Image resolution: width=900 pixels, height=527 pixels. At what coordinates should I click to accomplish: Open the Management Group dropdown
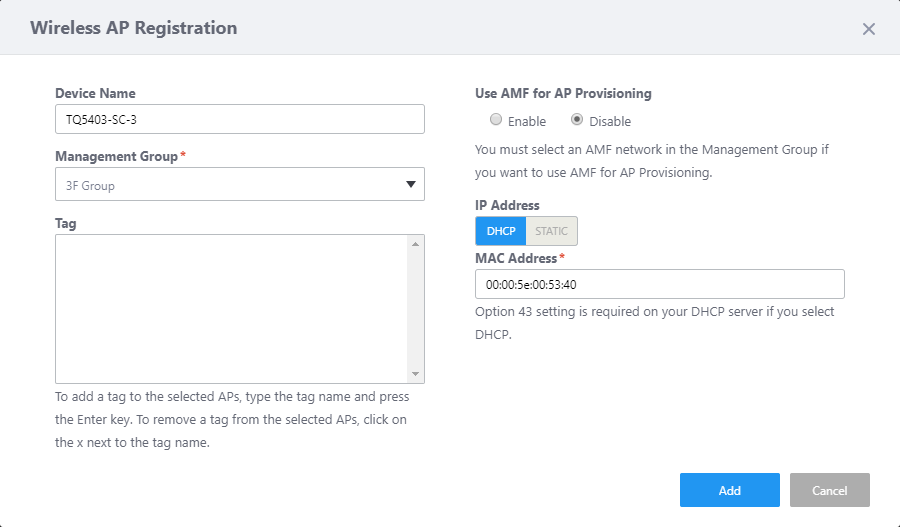[239, 184]
